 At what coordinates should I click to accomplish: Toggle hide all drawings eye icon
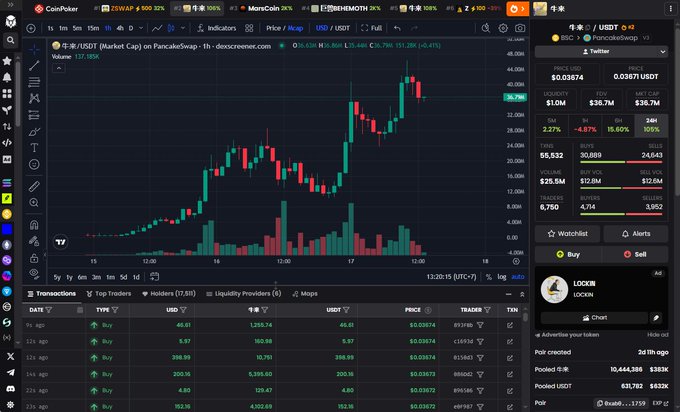click(34, 274)
